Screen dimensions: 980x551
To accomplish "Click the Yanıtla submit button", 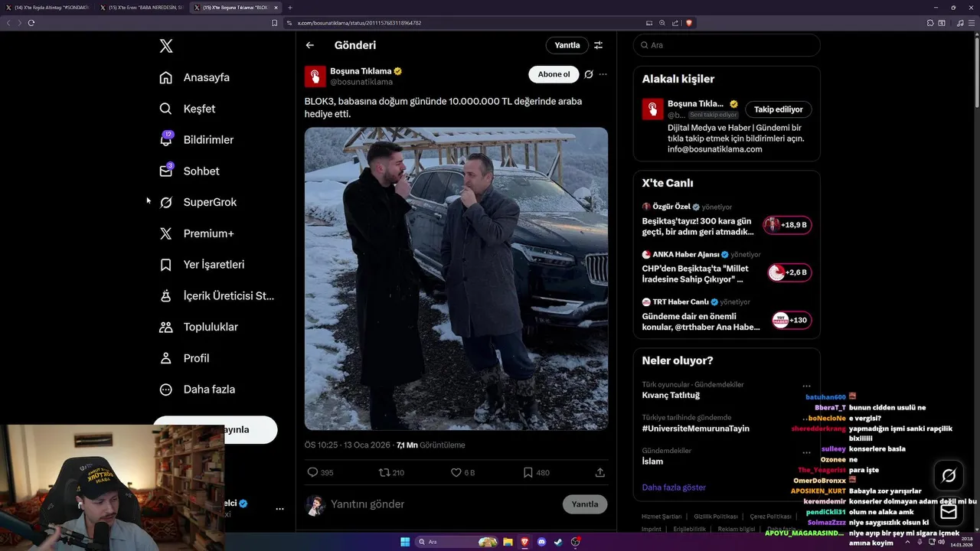I will pos(585,504).
